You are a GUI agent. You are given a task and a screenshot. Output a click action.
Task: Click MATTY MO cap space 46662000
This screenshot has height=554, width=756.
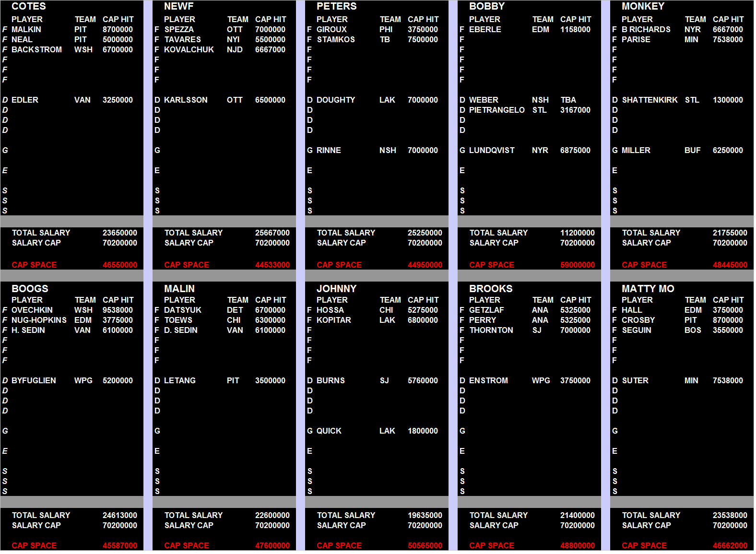tap(730, 545)
